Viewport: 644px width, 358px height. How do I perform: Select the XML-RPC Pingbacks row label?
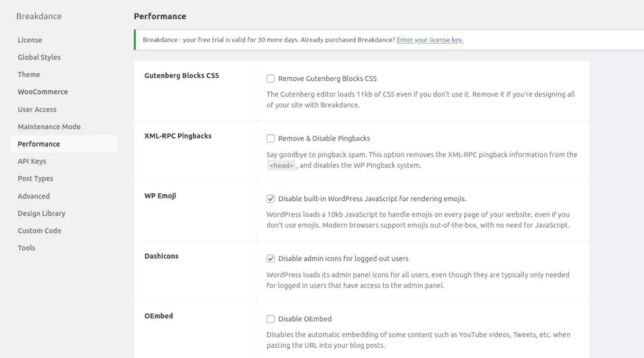tap(178, 136)
